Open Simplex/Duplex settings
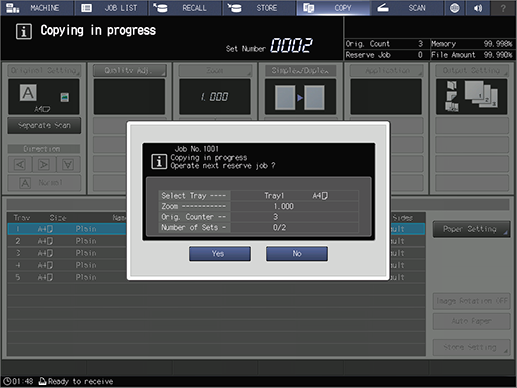 click(301, 70)
